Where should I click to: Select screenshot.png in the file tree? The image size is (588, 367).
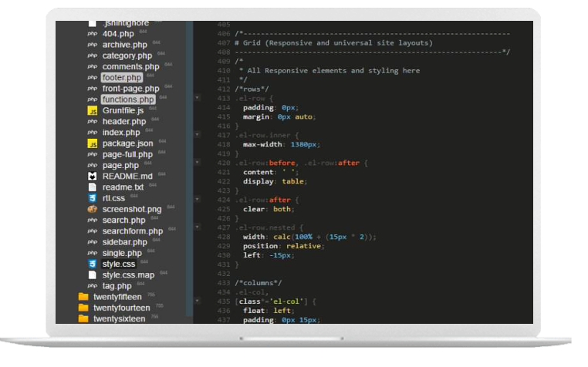click(x=132, y=209)
